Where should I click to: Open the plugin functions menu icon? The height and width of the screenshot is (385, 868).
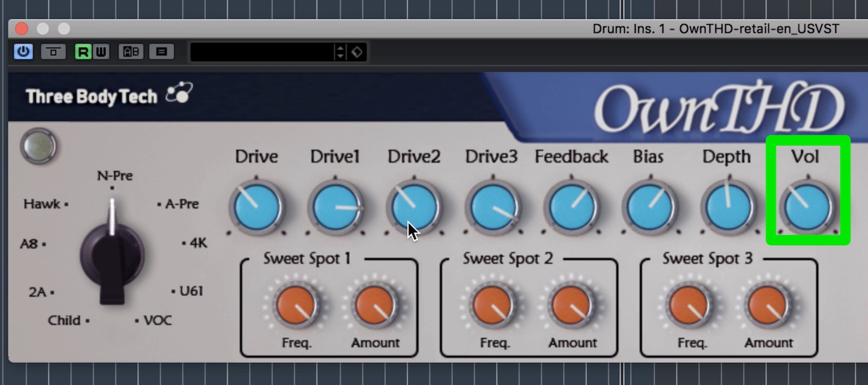(x=161, y=52)
